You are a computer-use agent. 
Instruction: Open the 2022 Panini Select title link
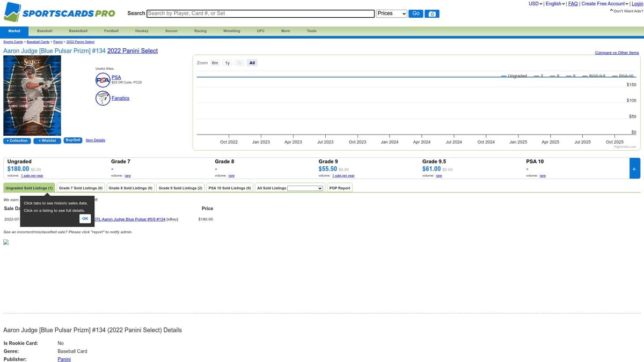coord(133,51)
